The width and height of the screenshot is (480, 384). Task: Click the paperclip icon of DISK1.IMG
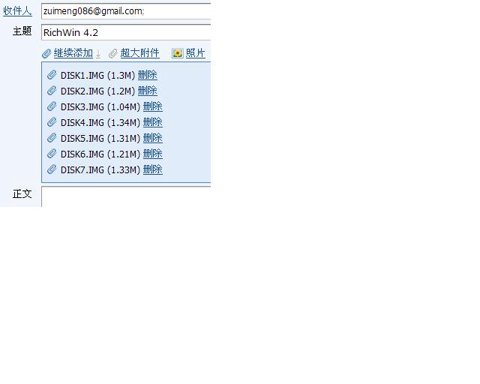point(52,75)
